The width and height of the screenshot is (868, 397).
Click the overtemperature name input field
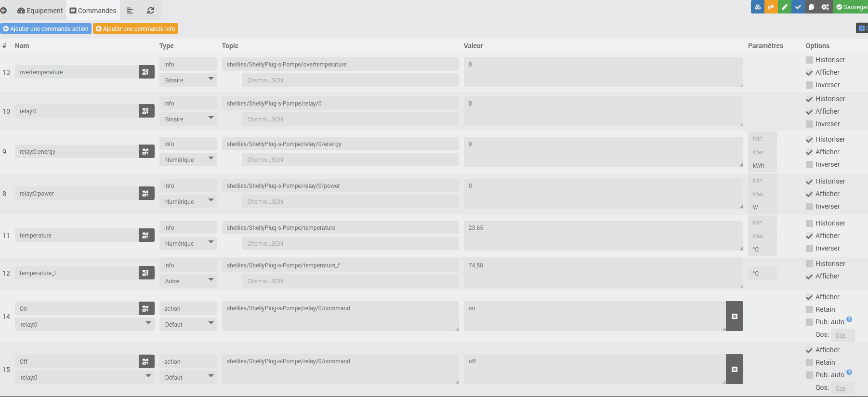77,72
